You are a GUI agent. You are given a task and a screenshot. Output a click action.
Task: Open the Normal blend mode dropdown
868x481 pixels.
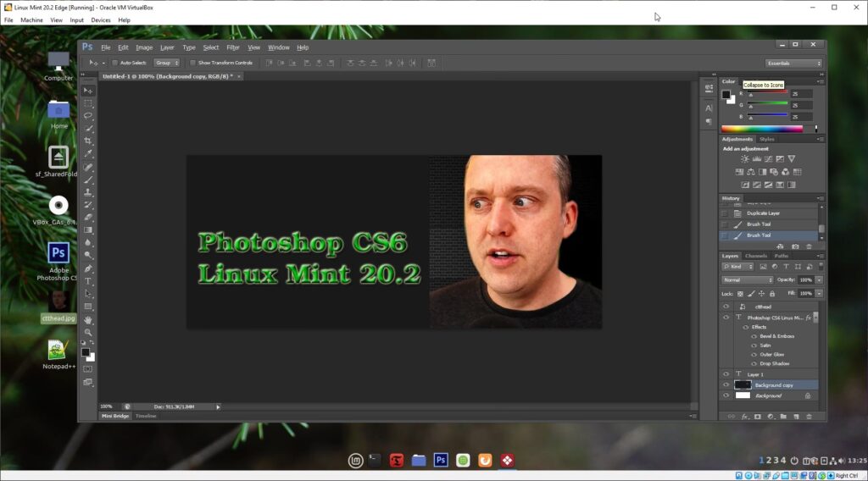747,280
